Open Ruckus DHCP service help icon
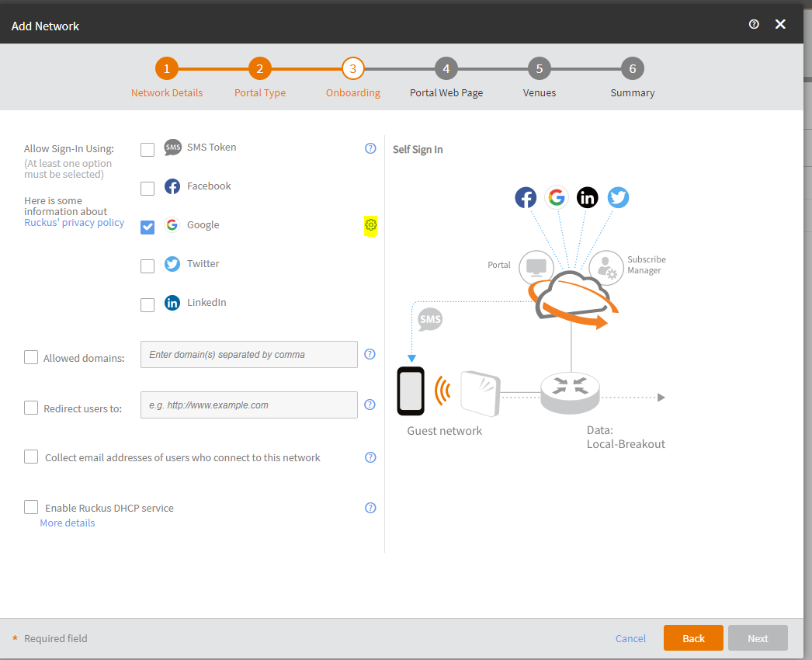The width and height of the screenshot is (812, 660). pyautogui.click(x=370, y=508)
